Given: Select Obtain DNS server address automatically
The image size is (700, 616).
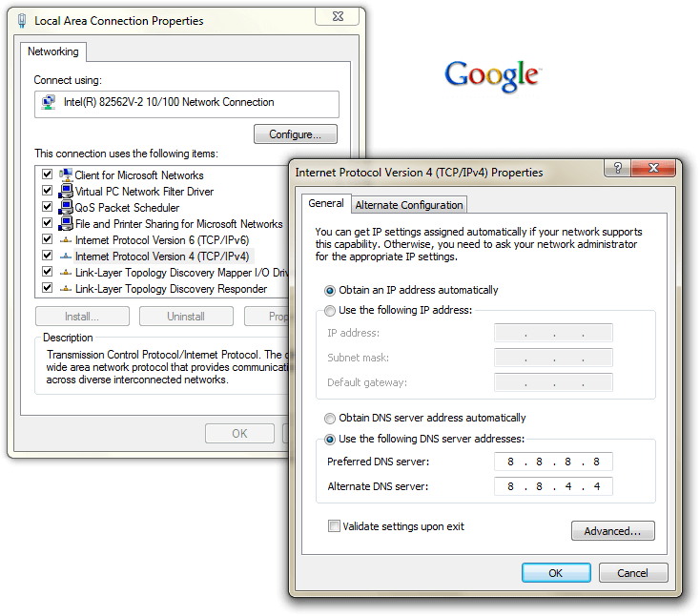Looking at the screenshot, I should [x=329, y=419].
